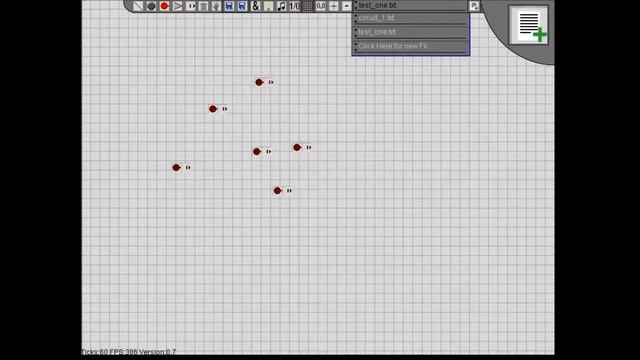Viewport: 640px width, 360px height.
Task: Choose circuit_1.txt from the file list
Action: point(410,18)
